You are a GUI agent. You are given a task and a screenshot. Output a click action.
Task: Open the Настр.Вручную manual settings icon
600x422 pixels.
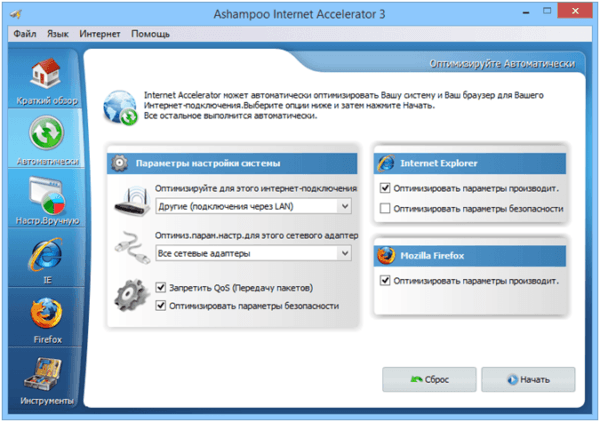click(x=47, y=195)
